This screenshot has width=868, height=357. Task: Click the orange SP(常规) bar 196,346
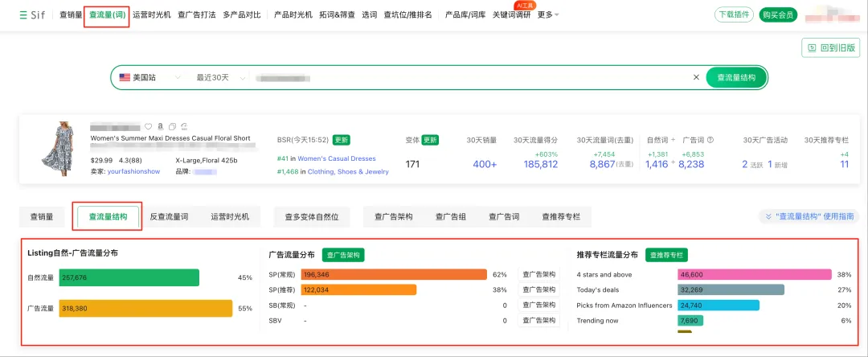[394, 274]
